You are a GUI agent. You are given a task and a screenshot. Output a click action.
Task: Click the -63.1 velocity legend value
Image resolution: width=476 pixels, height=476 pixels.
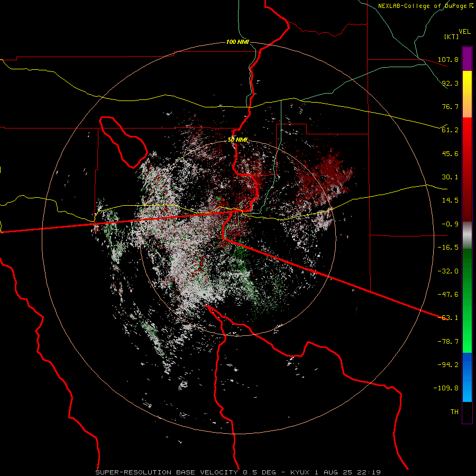[448, 318]
